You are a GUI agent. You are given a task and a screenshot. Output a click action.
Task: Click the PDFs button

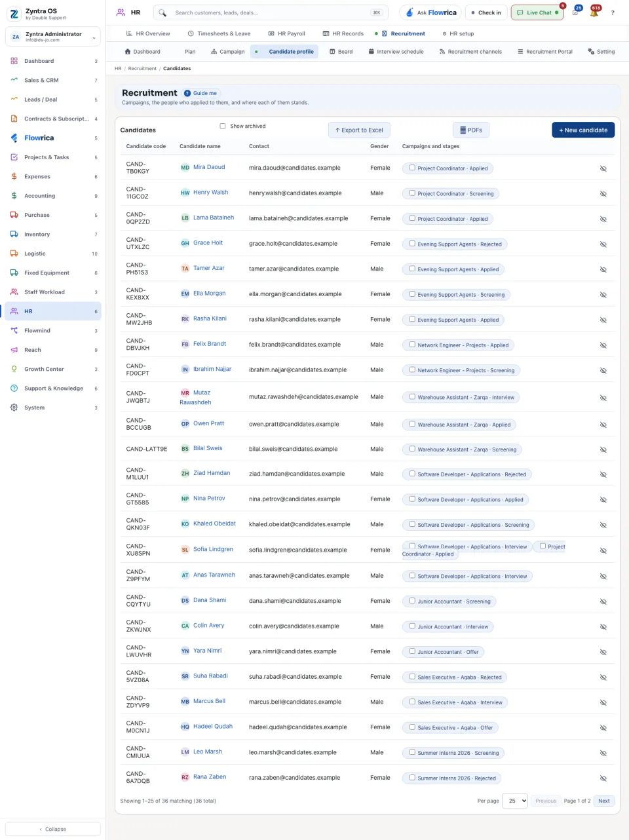[x=471, y=130]
